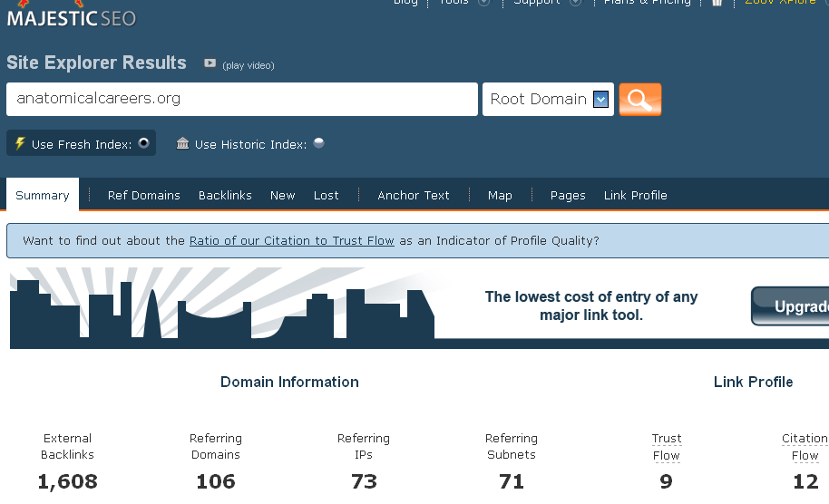This screenshot has width=829, height=504.
Task: Open the Map tab
Action: coord(500,196)
